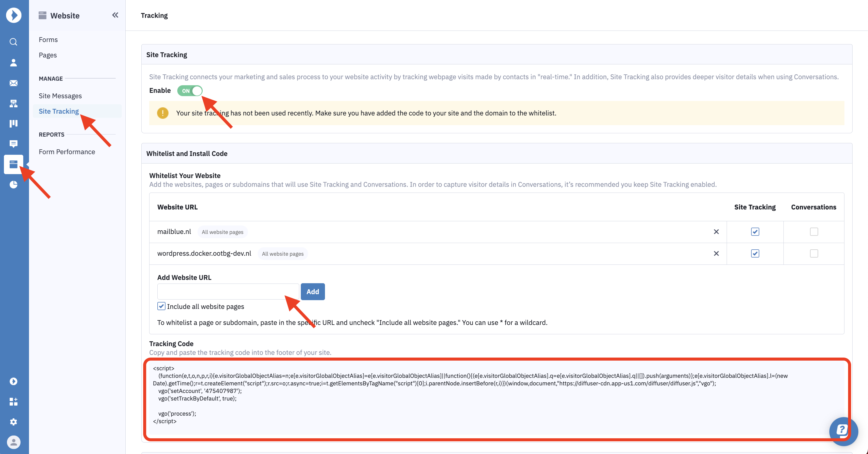Uncheck Include all website pages
The width and height of the screenshot is (868, 454).
(161, 306)
